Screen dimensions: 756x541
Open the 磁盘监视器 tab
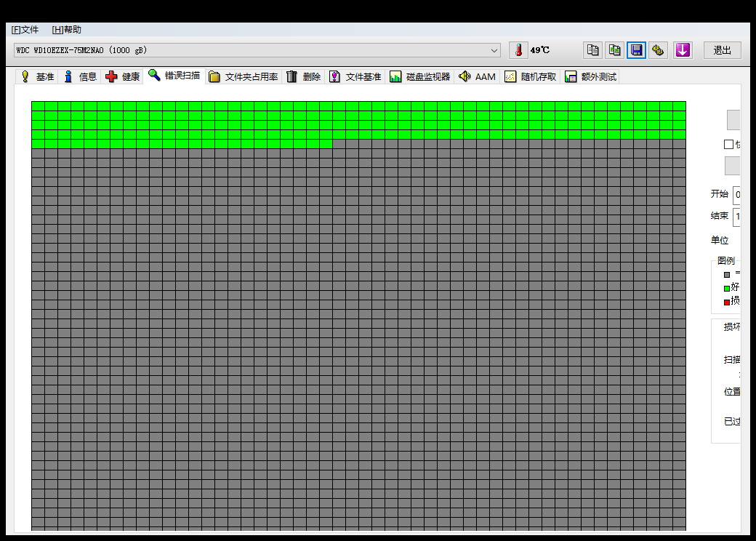click(x=419, y=76)
